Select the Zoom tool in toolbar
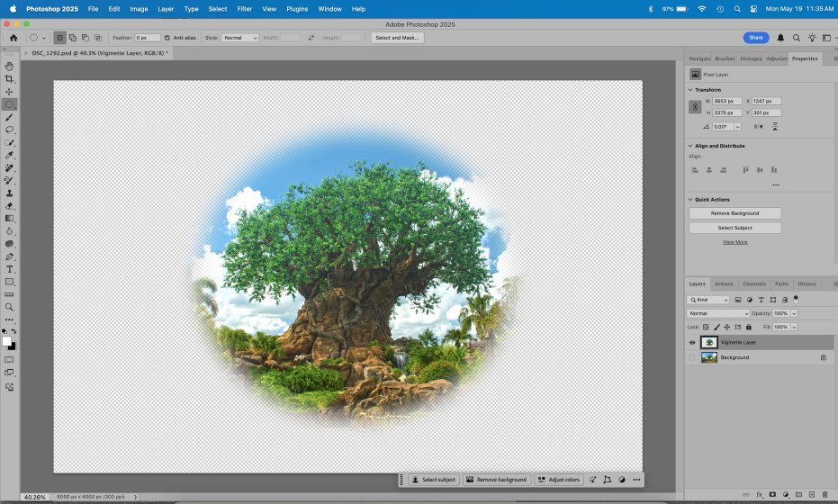 9,307
